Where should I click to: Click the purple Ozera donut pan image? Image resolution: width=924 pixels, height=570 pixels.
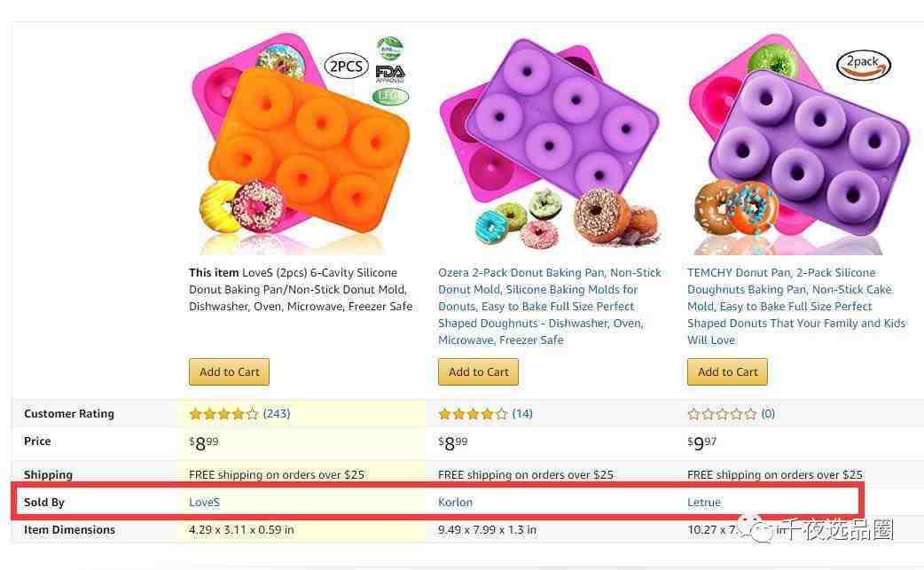(550, 144)
